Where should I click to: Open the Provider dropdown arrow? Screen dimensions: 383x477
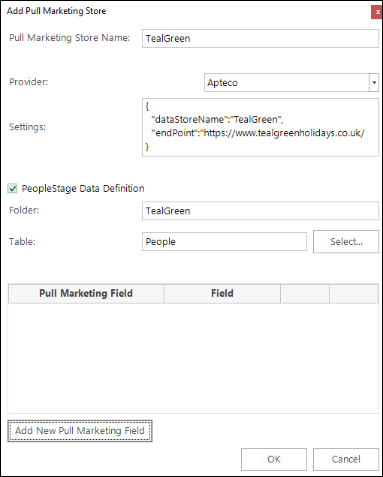pos(374,82)
